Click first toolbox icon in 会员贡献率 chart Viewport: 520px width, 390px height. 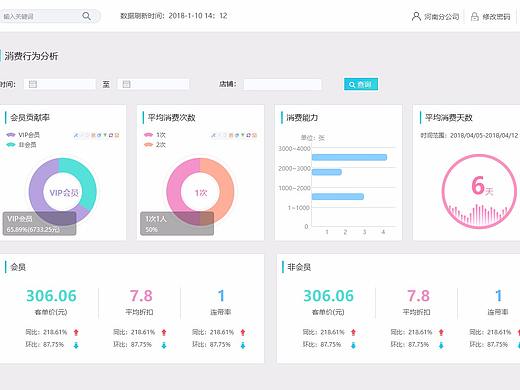pyautogui.click(x=76, y=135)
